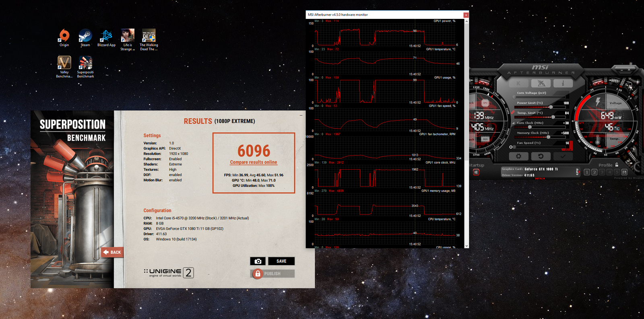Click the core clock curve editor bars icon
The height and width of the screenshot is (319, 644).
(x=513, y=123)
